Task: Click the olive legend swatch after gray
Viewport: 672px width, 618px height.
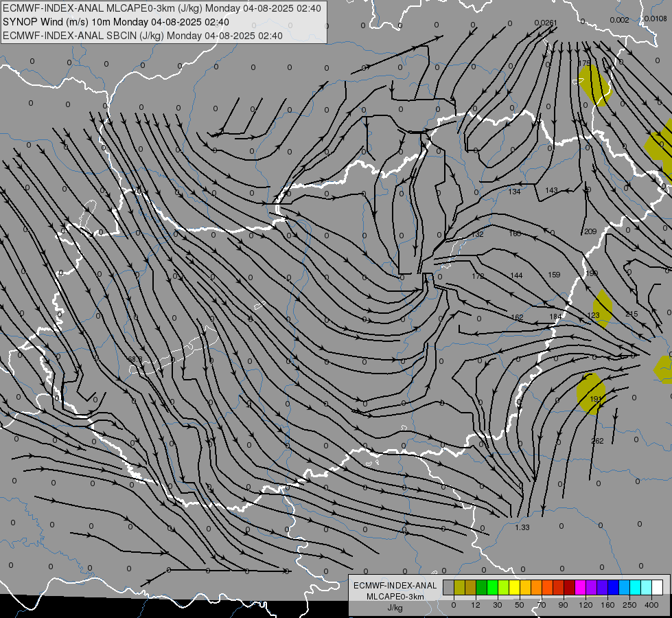Action: pos(459,587)
